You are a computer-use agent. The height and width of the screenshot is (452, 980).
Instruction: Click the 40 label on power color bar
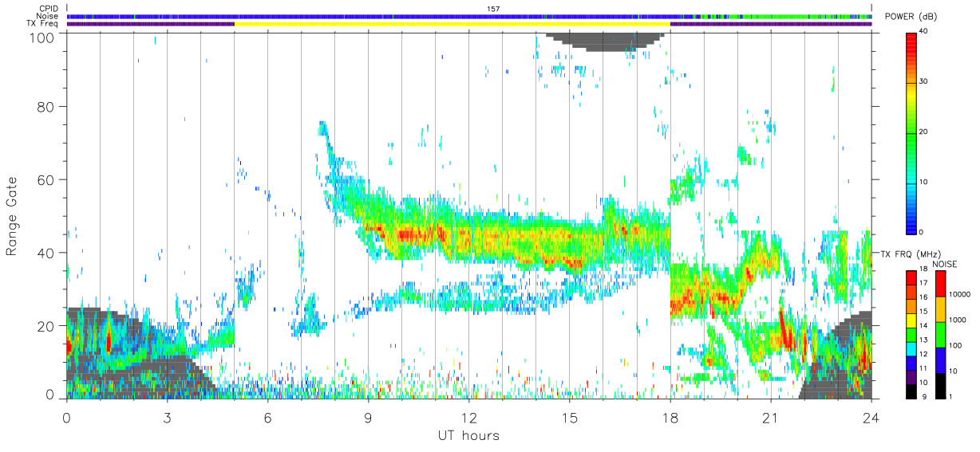click(923, 32)
